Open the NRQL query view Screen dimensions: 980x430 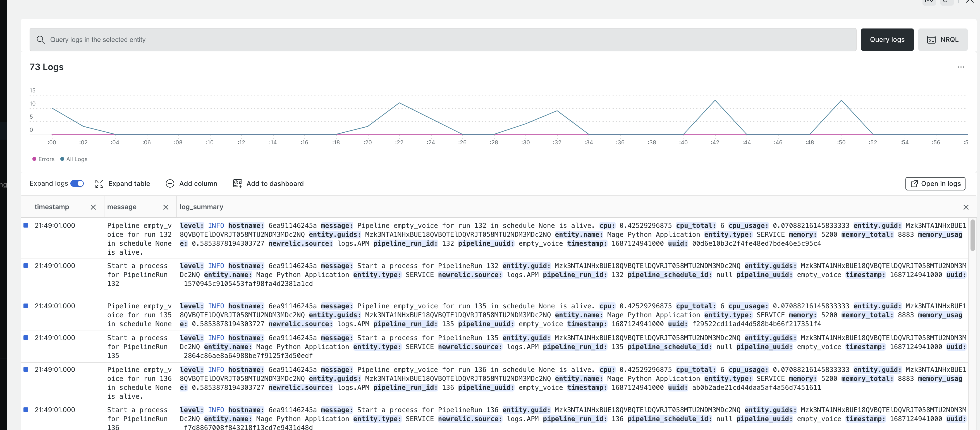942,40
